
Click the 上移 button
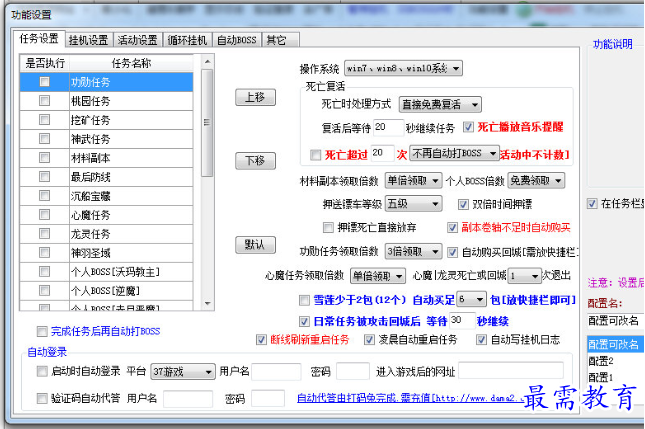255,97
